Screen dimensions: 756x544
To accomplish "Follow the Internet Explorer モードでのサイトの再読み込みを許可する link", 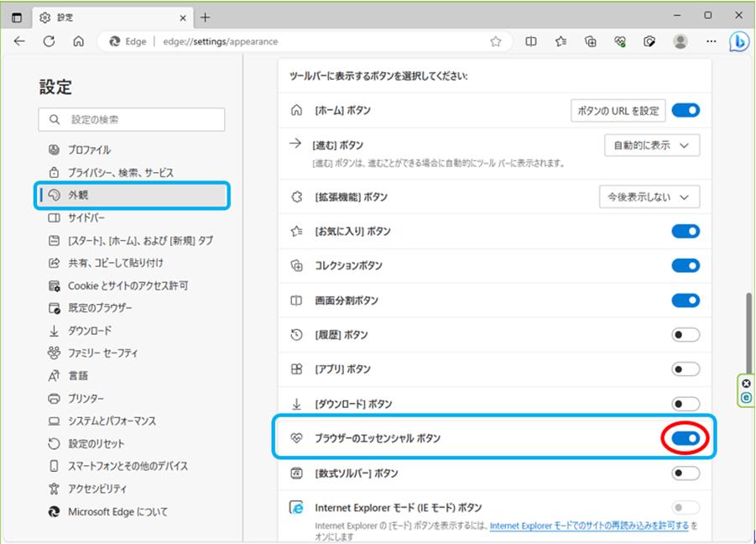I will click(x=589, y=526).
